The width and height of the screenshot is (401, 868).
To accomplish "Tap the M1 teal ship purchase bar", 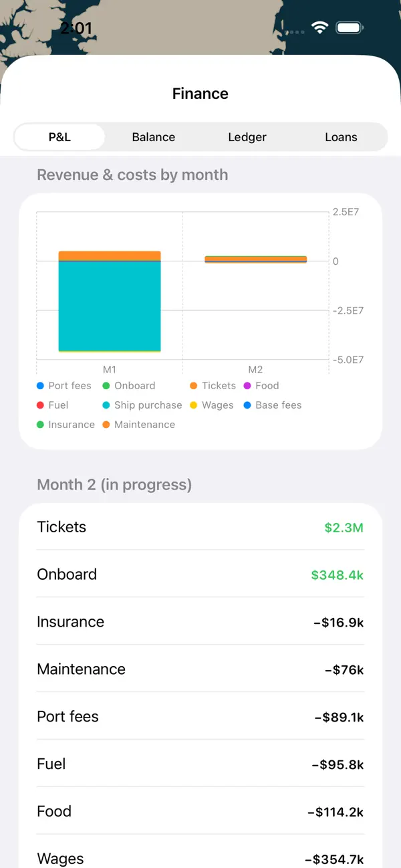I will 110,306.
